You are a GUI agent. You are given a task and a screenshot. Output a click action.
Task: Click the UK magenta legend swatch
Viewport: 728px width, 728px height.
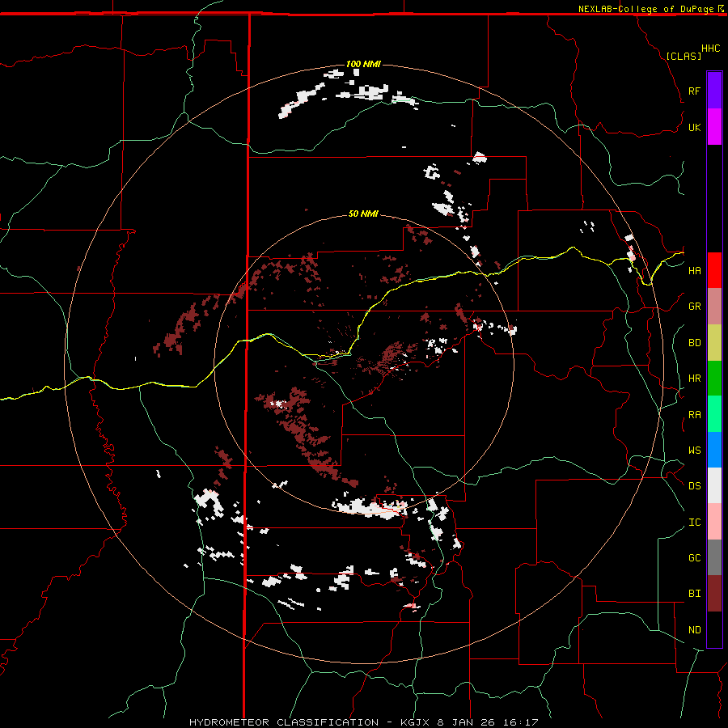click(x=714, y=127)
